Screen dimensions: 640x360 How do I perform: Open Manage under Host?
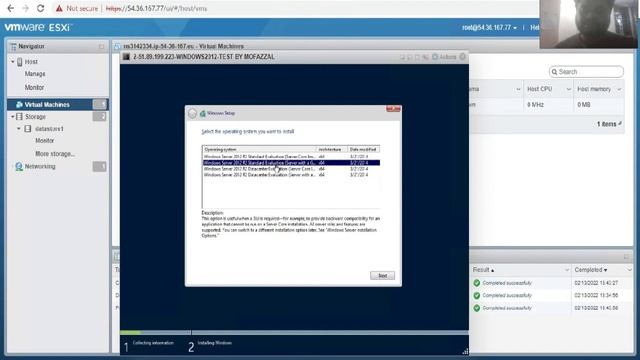pos(35,74)
